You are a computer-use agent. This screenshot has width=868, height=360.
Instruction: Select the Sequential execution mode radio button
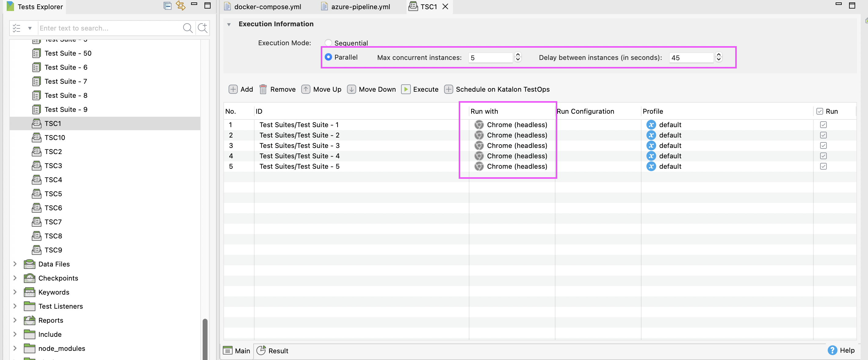[328, 43]
